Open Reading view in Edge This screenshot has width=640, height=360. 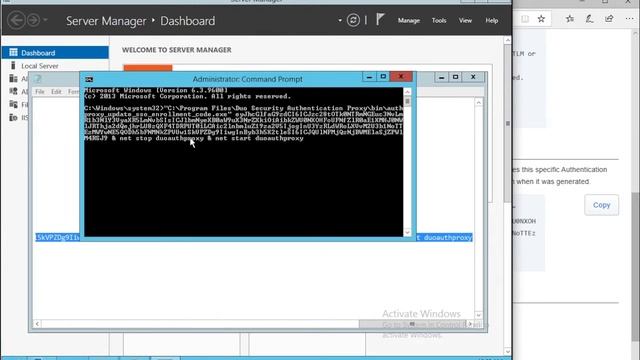[x=525, y=19]
